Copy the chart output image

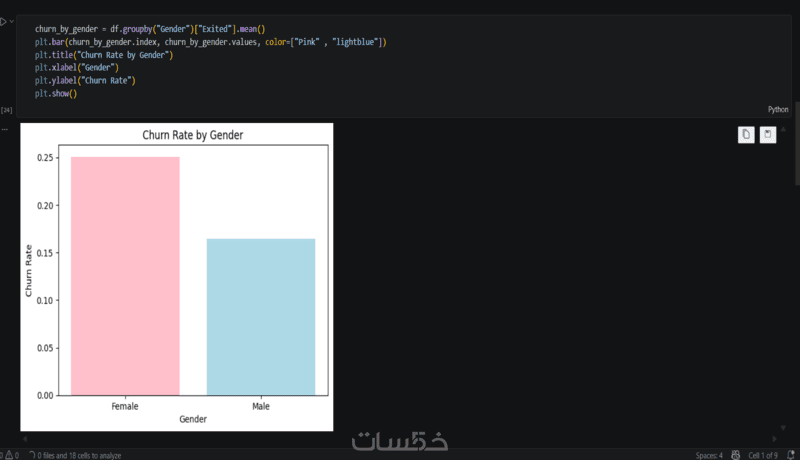pos(746,134)
